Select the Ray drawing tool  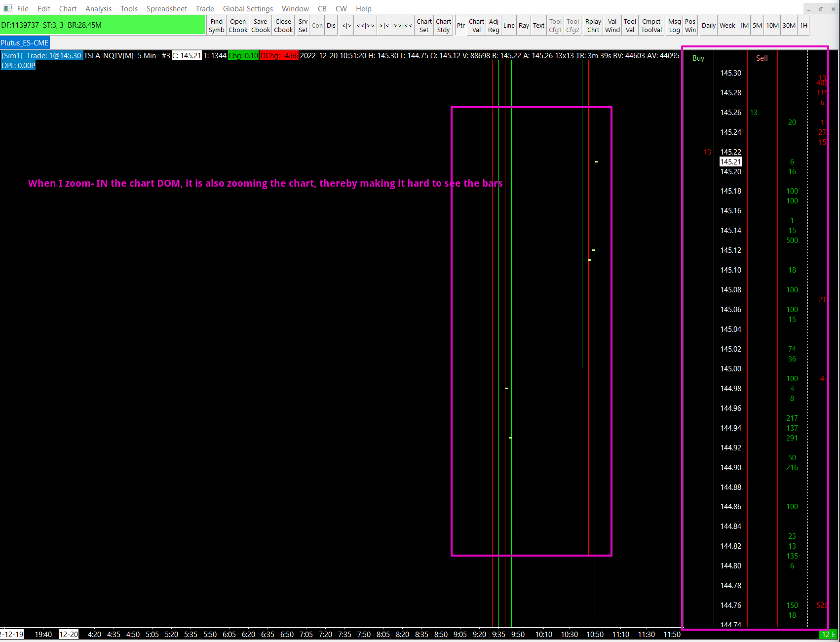coord(524,26)
